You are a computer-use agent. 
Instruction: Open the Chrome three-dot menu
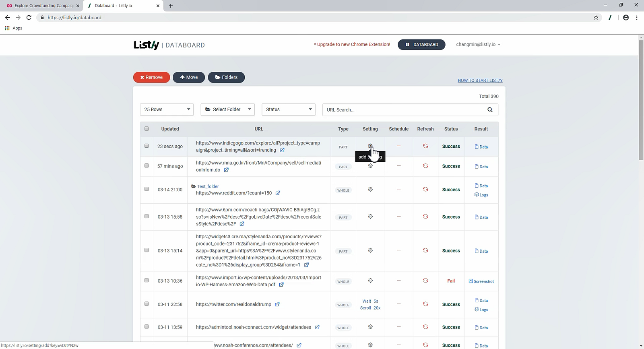[x=637, y=18]
